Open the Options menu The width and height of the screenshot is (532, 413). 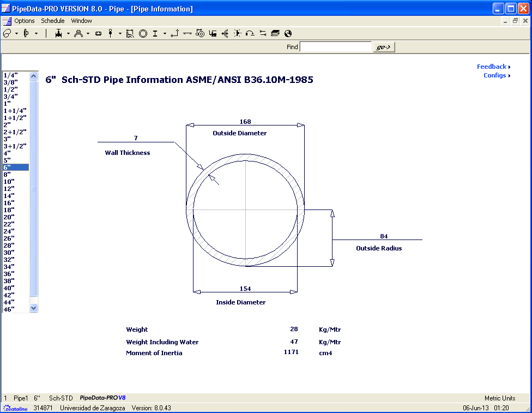point(25,21)
